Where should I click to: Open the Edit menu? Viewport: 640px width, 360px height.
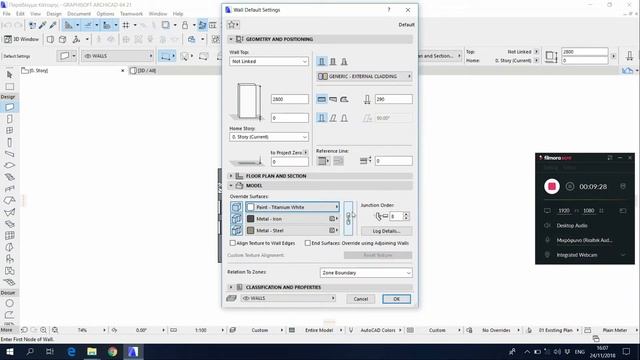[x=20, y=14]
